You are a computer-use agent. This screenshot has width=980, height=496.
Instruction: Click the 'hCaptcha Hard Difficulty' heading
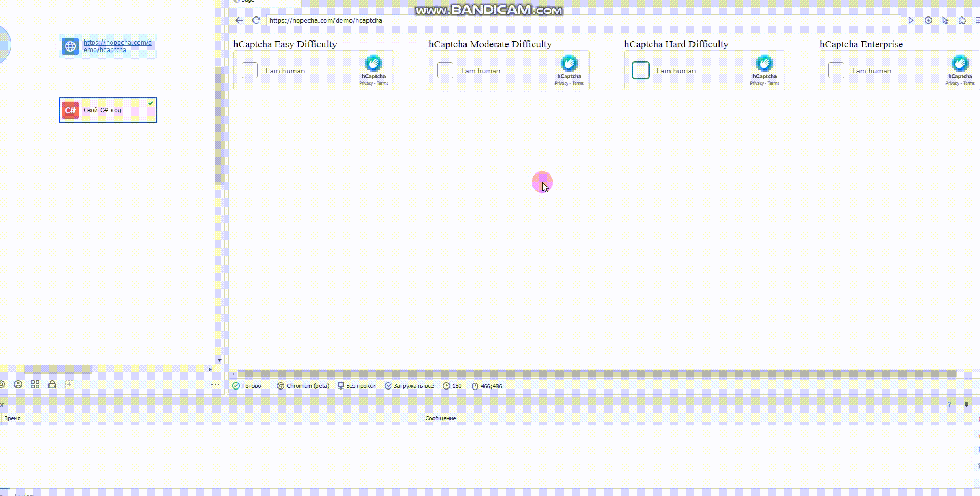[x=676, y=44]
